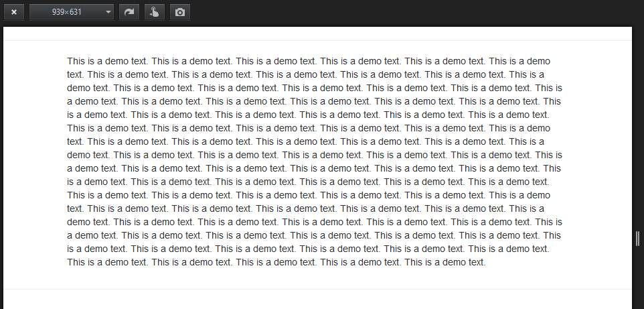This screenshot has width=644, height=309.
Task: Click the blank space beneath the bottom divider
Action: tap(317, 300)
